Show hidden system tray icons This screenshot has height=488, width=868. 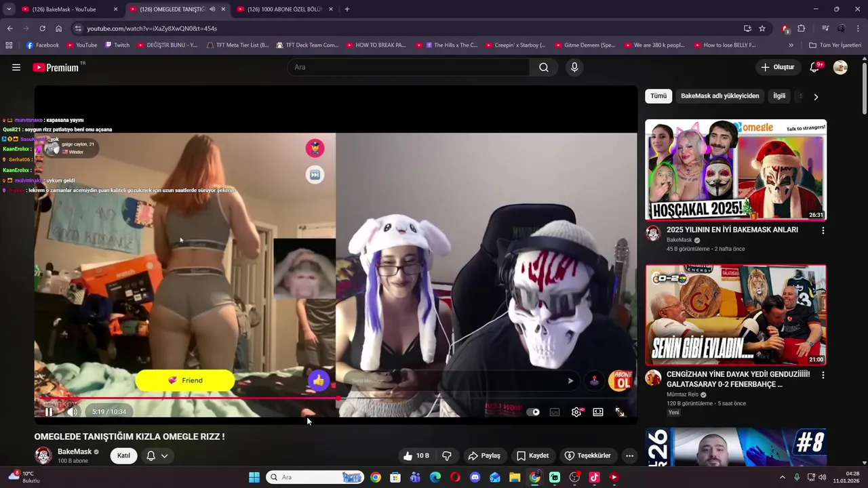click(782, 477)
